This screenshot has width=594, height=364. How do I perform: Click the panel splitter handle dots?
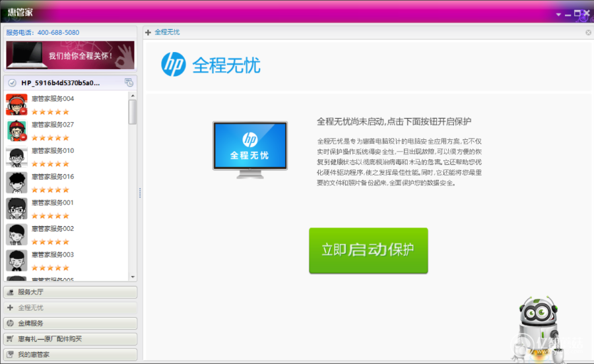tap(140, 193)
